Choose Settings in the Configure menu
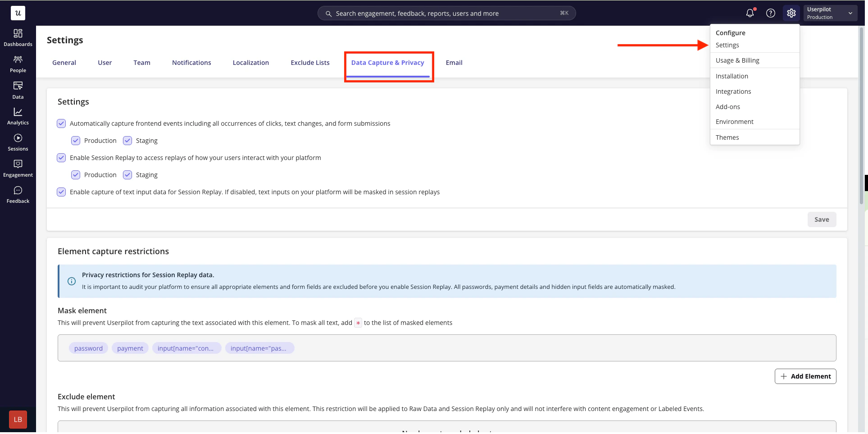The height and width of the screenshot is (434, 868). (x=727, y=45)
